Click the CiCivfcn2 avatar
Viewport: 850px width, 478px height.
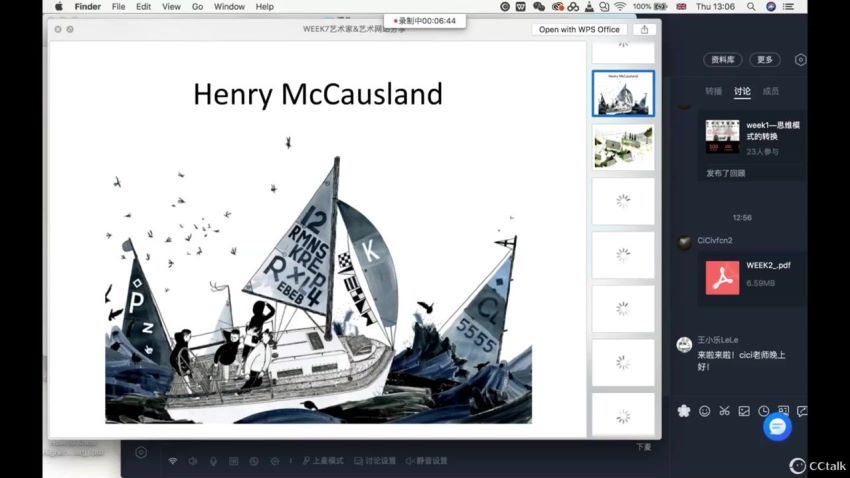coord(684,242)
